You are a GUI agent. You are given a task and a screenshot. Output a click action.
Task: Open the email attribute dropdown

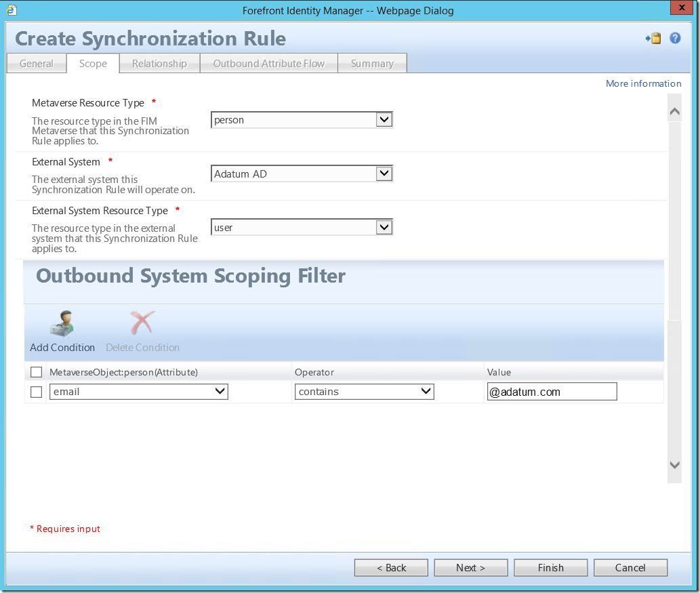(x=139, y=392)
